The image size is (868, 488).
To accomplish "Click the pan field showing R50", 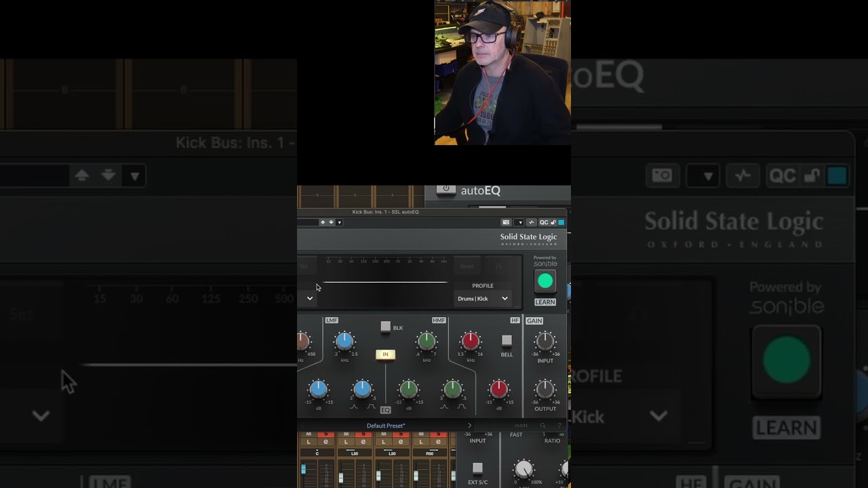I will [430, 453].
